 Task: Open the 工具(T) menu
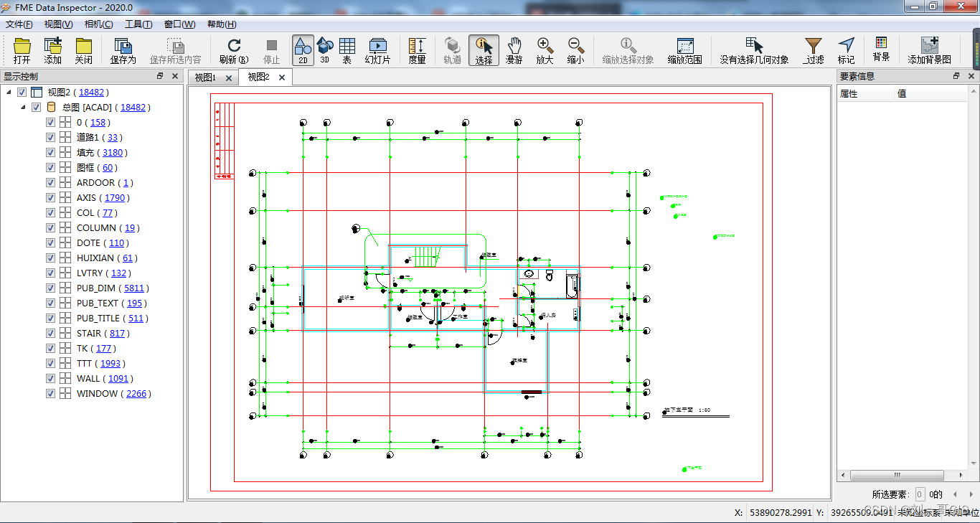[x=138, y=24]
